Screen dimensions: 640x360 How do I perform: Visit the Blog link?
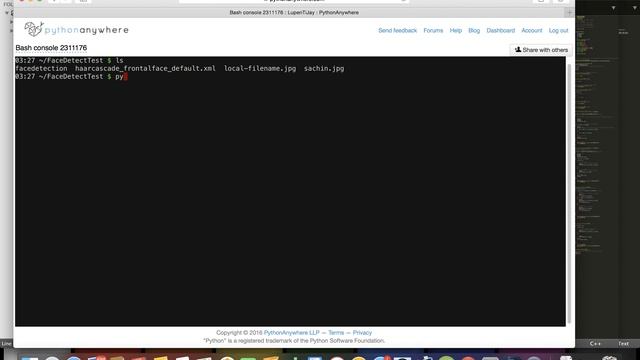[x=474, y=31]
